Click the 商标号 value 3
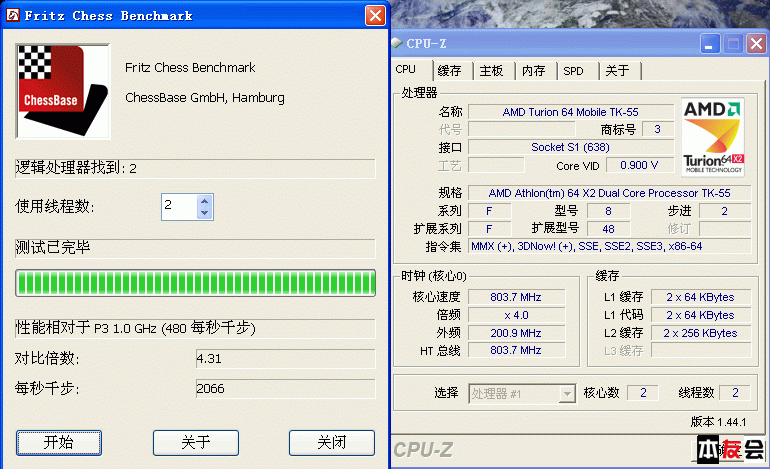The height and width of the screenshot is (469, 770). 658,129
